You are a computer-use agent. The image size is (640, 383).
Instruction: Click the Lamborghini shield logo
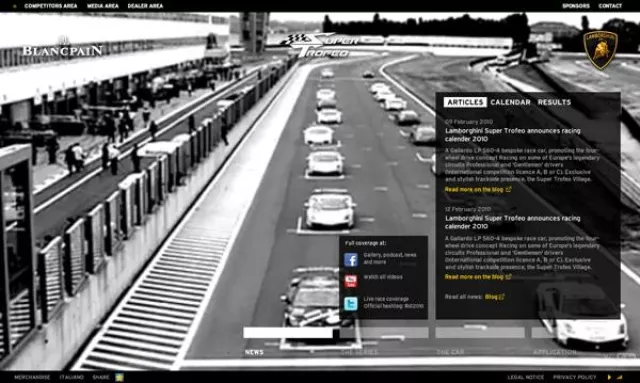600,50
